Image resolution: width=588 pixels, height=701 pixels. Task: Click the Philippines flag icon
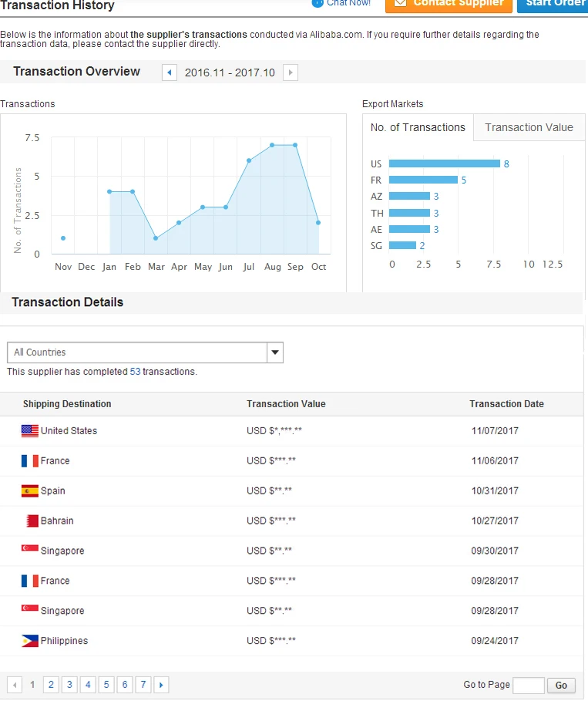[30, 641]
